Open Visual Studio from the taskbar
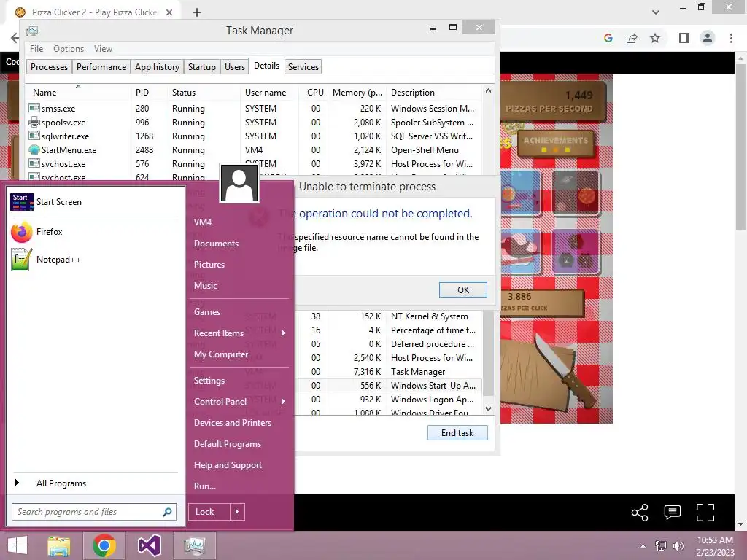Image resolution: width=747 pixels, height=560 pixels. [x=149, y=545]
